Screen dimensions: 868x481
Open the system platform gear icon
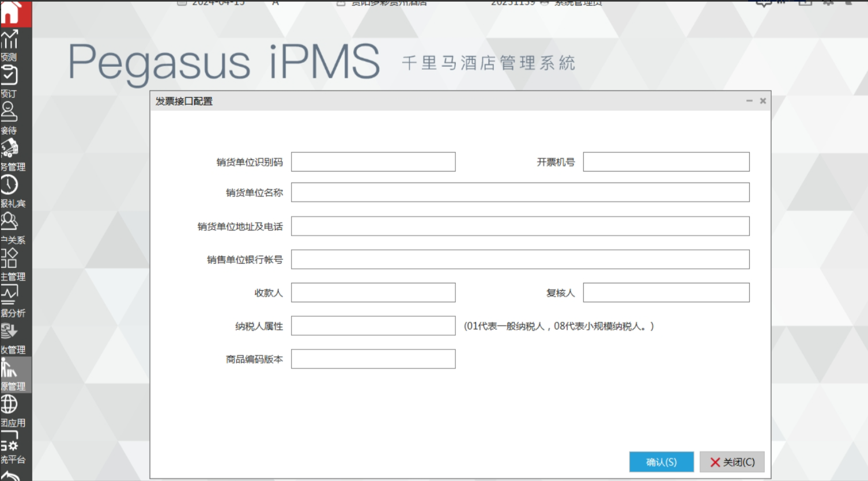click(9, 442)
